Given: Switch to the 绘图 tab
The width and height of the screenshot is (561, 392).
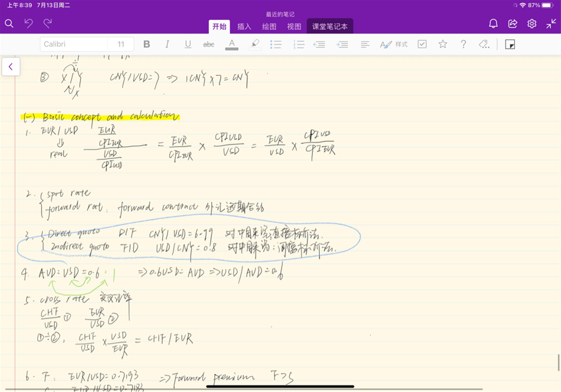Looking at the screenshot, I should point(269,26).
